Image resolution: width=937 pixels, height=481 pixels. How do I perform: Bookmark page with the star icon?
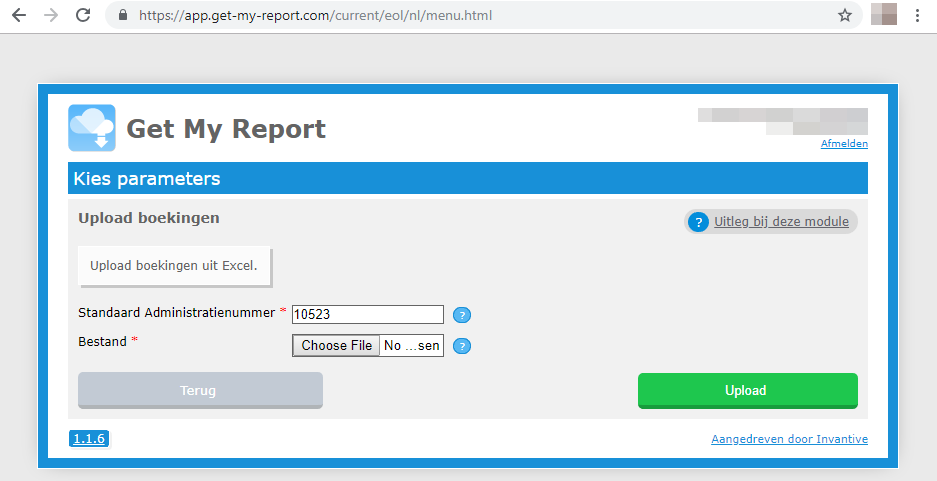tap(844, 16)
